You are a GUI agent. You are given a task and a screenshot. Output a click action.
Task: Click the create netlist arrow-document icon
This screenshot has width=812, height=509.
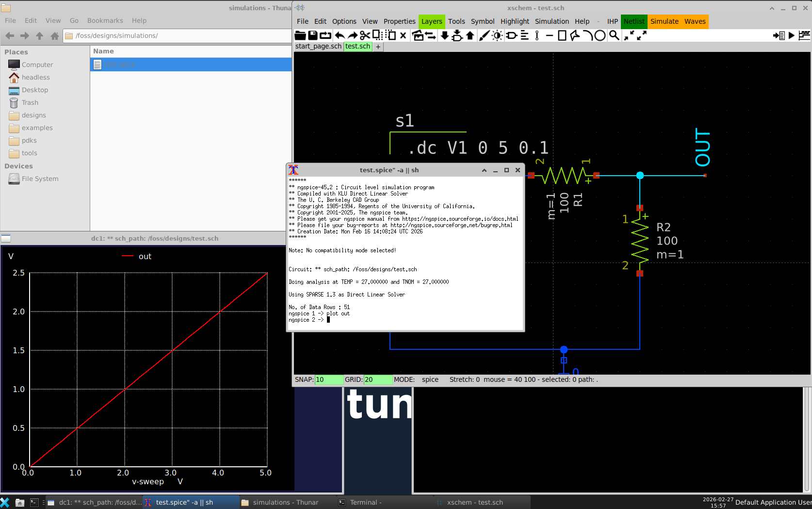779,35
